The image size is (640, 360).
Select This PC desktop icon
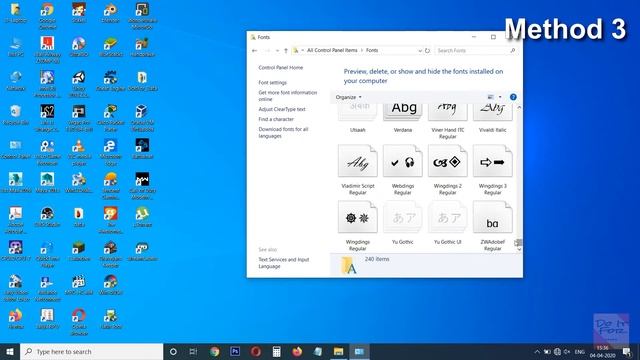16,47
